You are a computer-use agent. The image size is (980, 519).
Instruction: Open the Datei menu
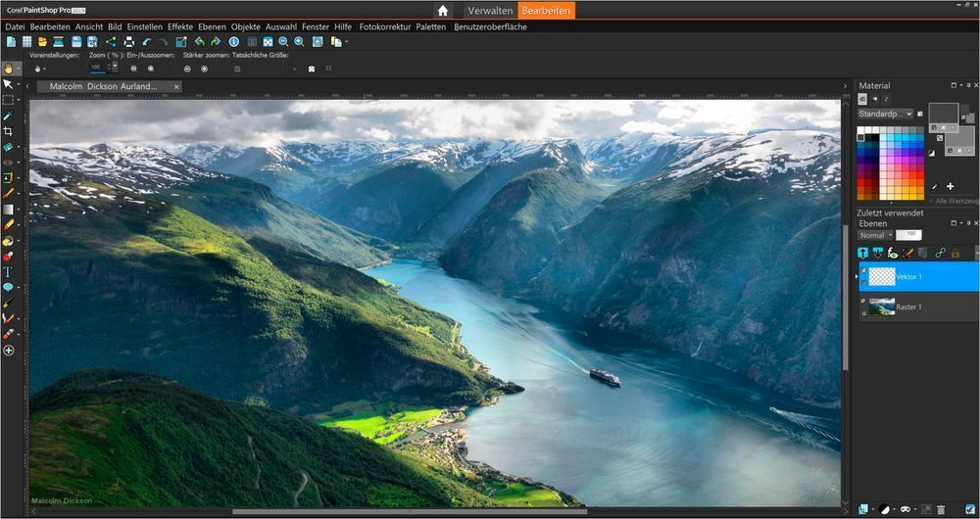point(15,26)
